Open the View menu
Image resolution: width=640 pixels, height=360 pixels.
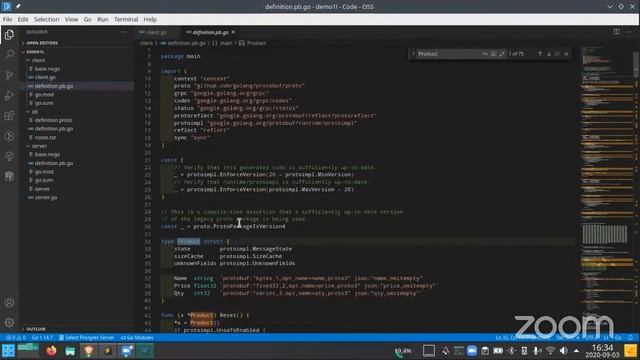click(71, 19)
